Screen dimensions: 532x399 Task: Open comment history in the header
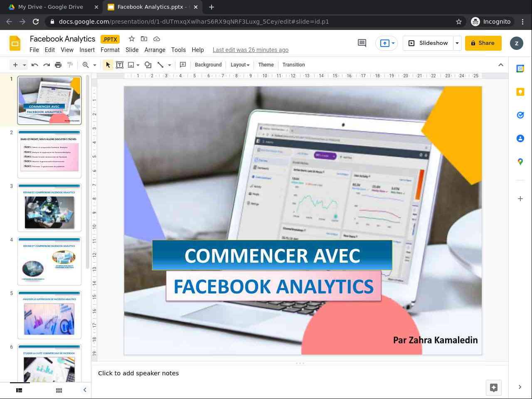pos(362,43)
